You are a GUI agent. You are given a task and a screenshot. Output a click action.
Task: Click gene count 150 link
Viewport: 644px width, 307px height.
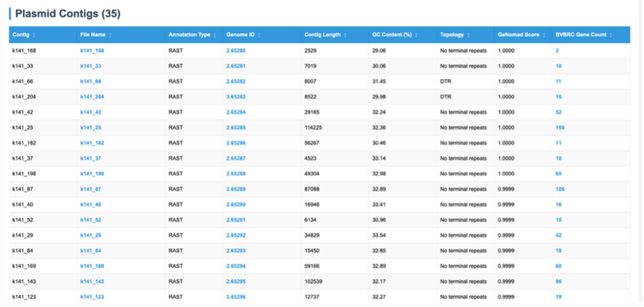tap(560, 128)
